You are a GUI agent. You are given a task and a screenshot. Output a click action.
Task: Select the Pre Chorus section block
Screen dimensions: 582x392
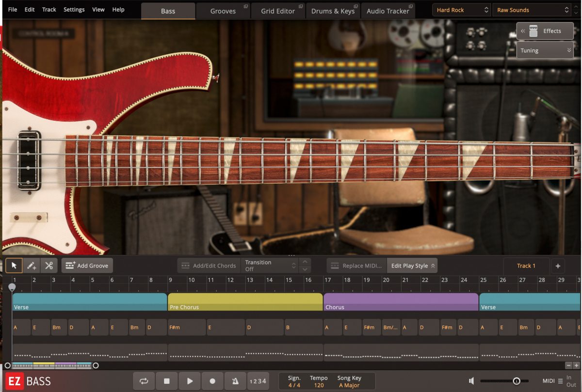[x=245, y=301]
